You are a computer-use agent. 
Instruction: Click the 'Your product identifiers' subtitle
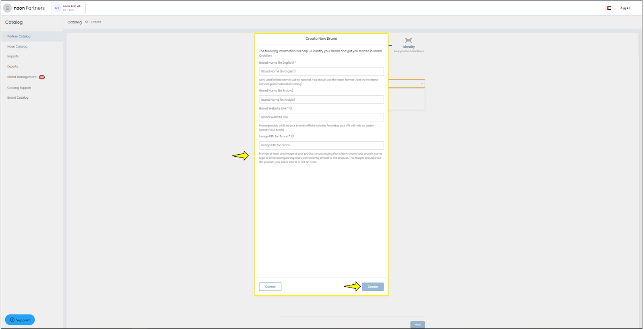pos(409,51)
